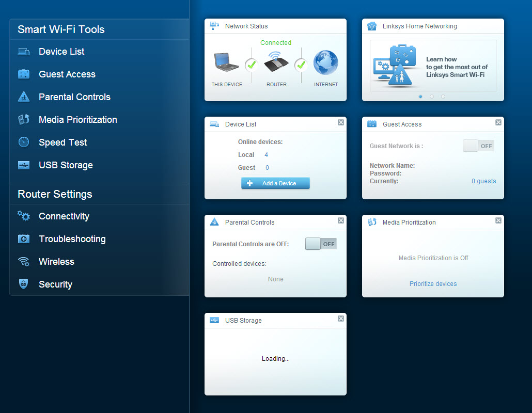Click the Loading... text in USB Storage
Image resolution: width=532 pixels, height=413 pixels.
275,359
